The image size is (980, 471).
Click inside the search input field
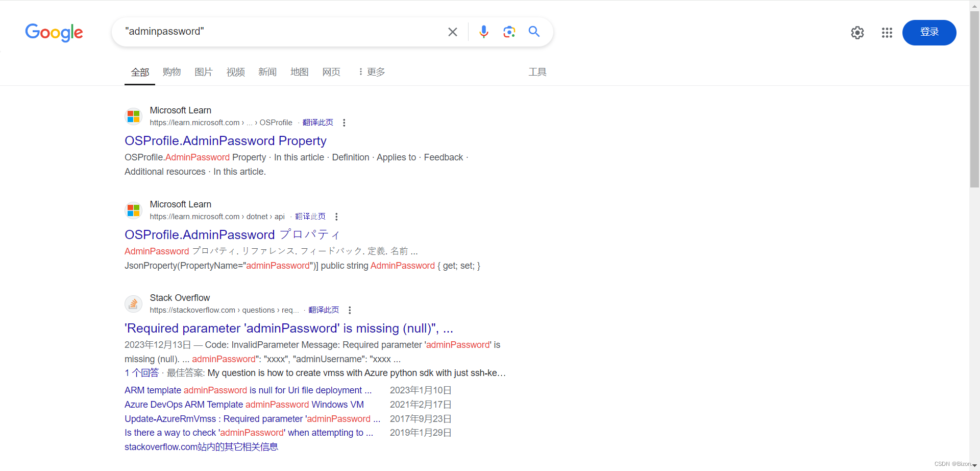click(281, 31)
